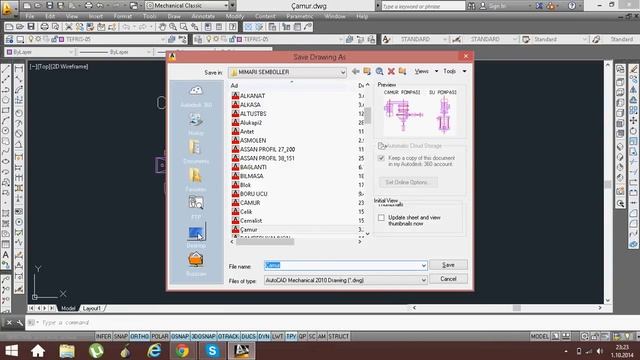Toggle Keep a copy in Autodesk 360 checkbox
This screenshot has height=360, width=640.
[381, 158]
